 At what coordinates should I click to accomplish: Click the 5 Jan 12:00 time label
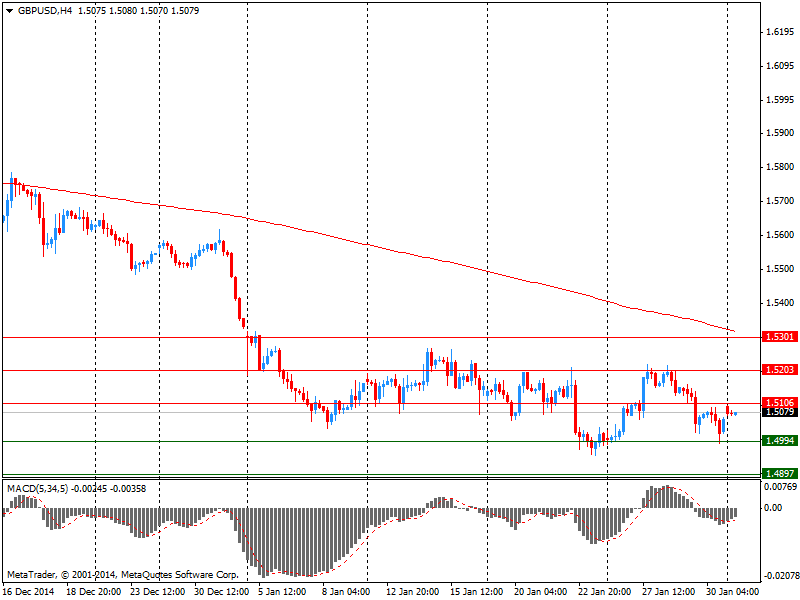283,592
